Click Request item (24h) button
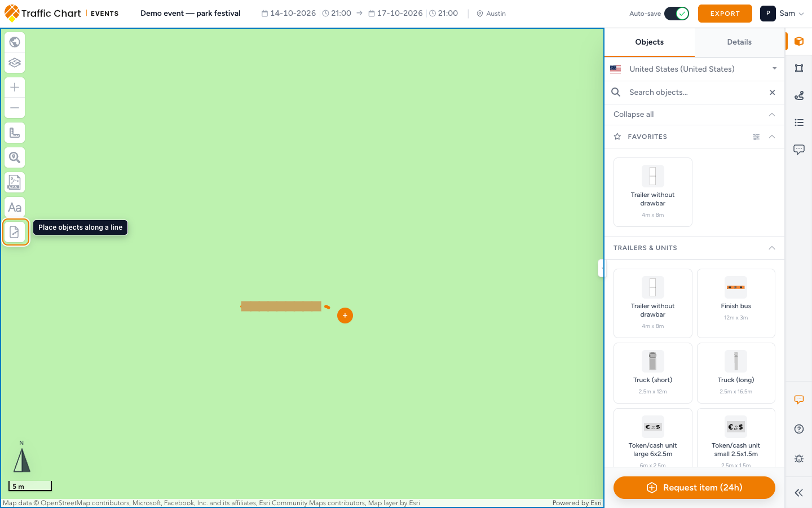Viewport: 812px width, 508px height. 694,488
